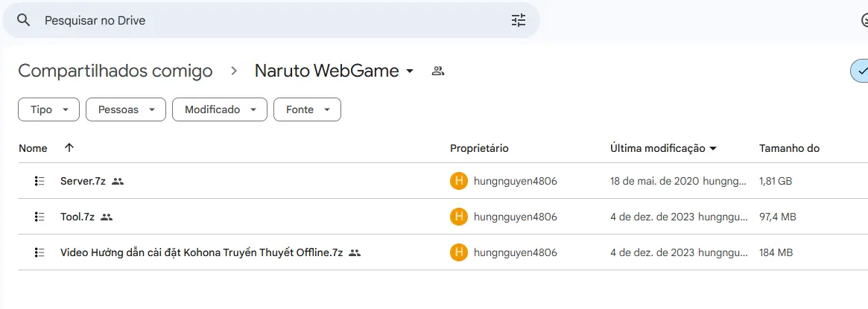Toggle the list view checkmark button

point(861,71)
